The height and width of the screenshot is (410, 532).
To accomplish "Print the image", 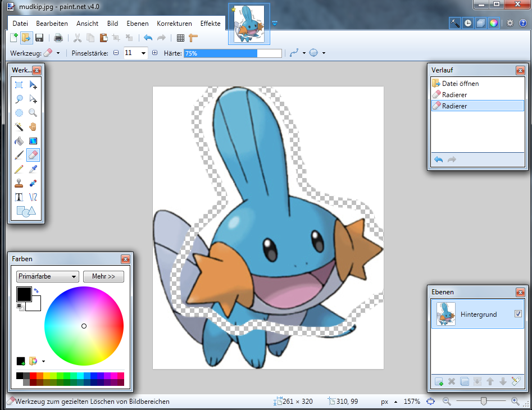I will point(58,38).
